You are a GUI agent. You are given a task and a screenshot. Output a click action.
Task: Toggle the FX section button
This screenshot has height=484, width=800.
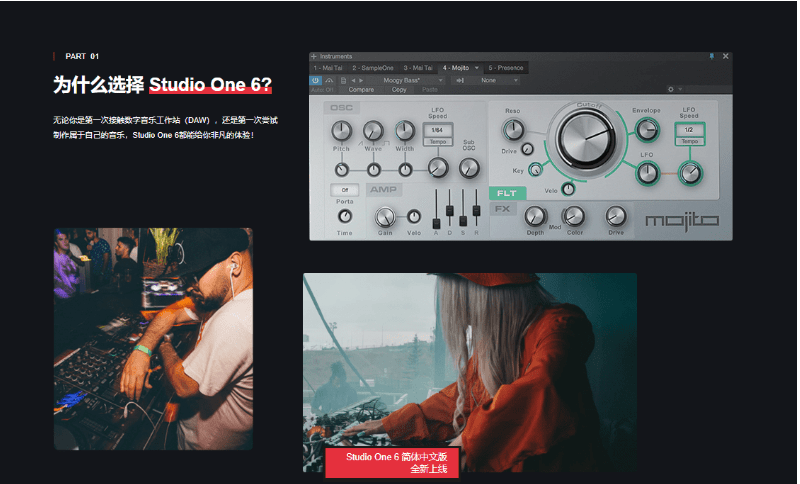pos(503,209)
